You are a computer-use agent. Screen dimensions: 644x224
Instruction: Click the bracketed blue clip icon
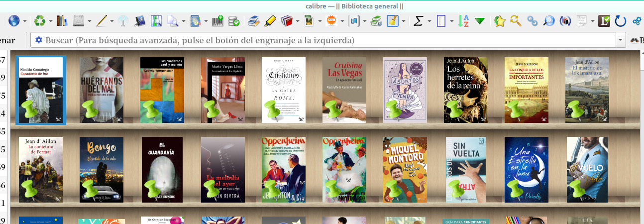[354, 21]
